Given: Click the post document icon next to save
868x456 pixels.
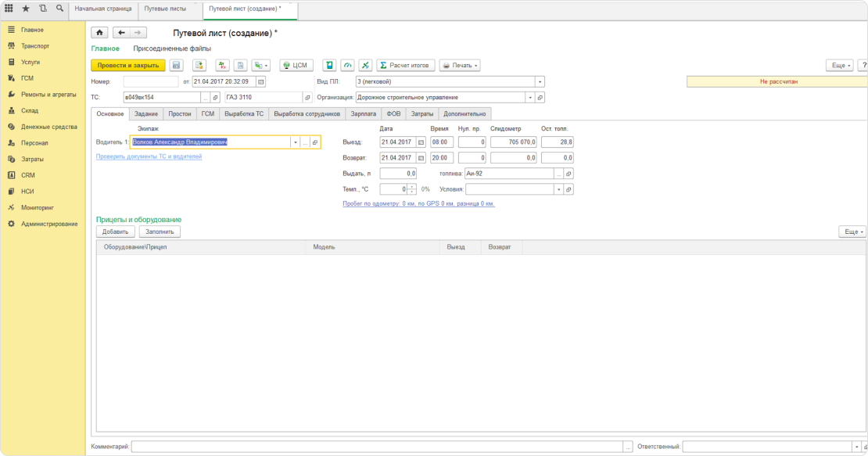Looking at the screenshot, I should (x=199, y=65).
